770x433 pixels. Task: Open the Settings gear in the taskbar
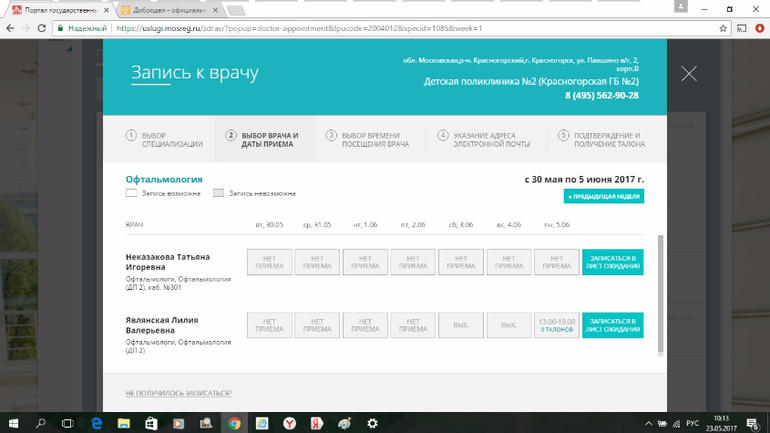[372, 423]
